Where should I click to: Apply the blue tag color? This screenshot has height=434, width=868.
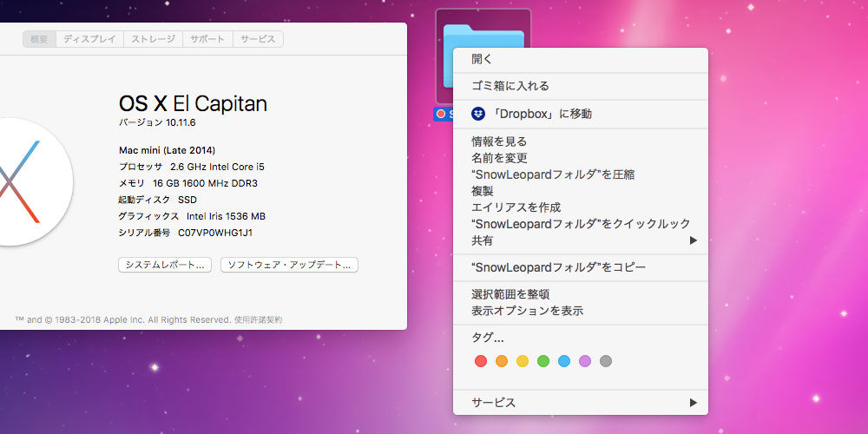[564, 361]
